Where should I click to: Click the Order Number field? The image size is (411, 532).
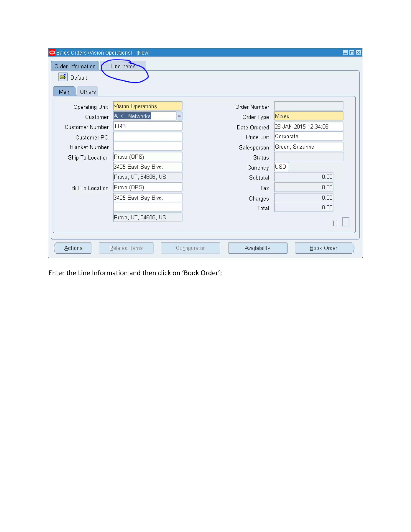309,106
